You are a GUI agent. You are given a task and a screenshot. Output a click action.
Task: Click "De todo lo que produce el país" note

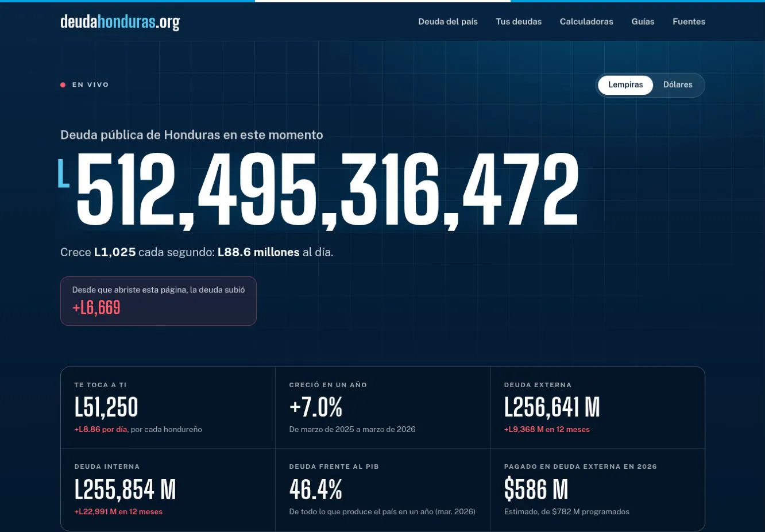point(382,512)
